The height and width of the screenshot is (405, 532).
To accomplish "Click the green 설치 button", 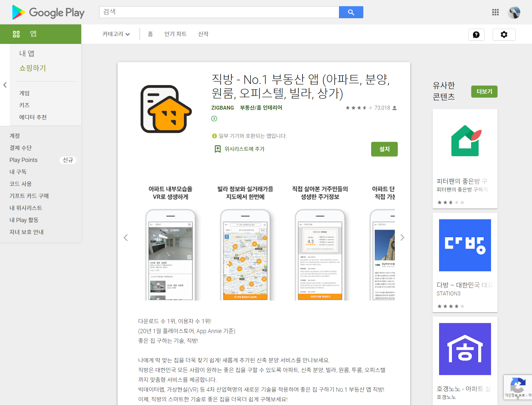I will click(x=384, y=149).
